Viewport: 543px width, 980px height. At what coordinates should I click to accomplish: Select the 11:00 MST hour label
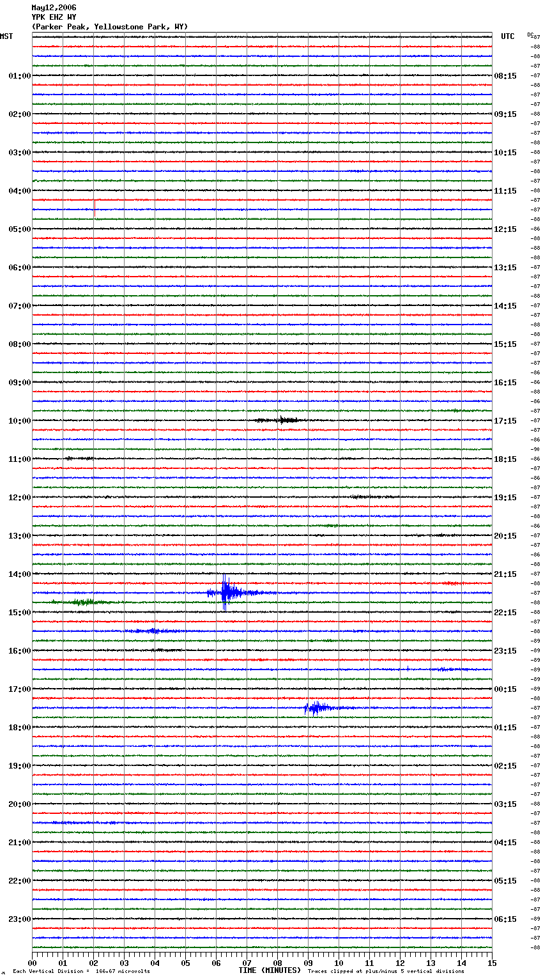20,459
